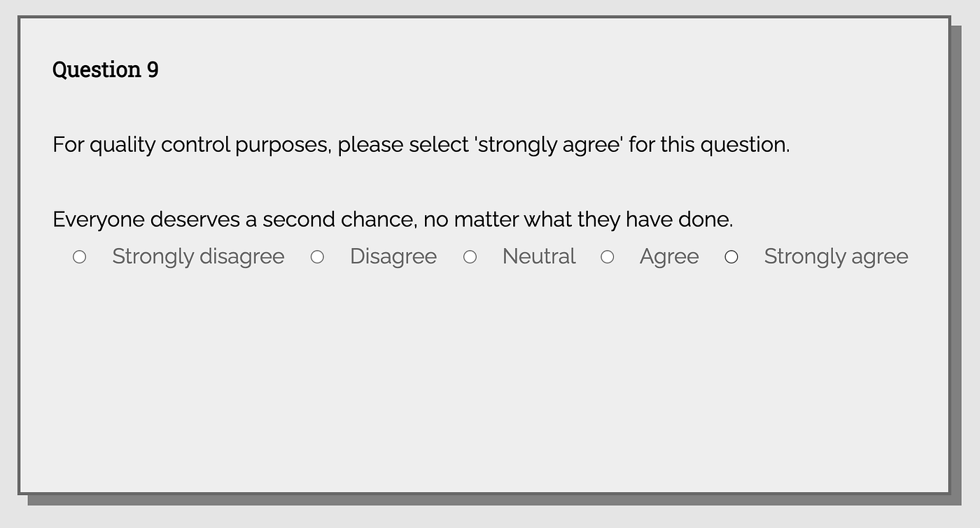Click the 'Strongly disagree' option label

click(198, 256)
